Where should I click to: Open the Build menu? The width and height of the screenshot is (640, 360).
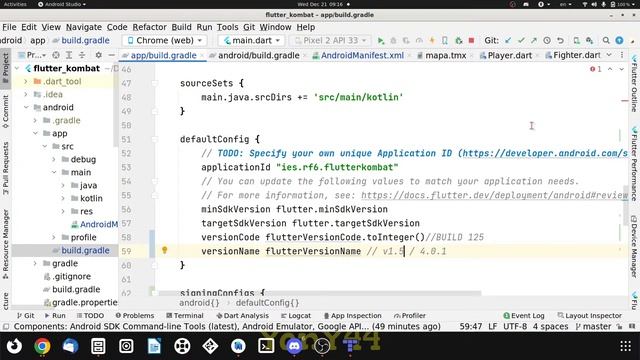(181, 27)
